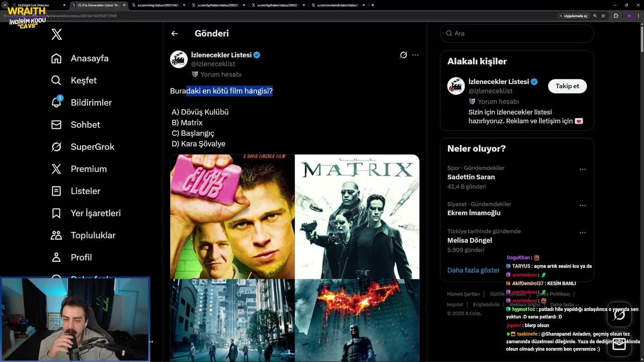Open The Dark Knight poster image
This screenshot has height=362, width=644.
coord(357,321)
